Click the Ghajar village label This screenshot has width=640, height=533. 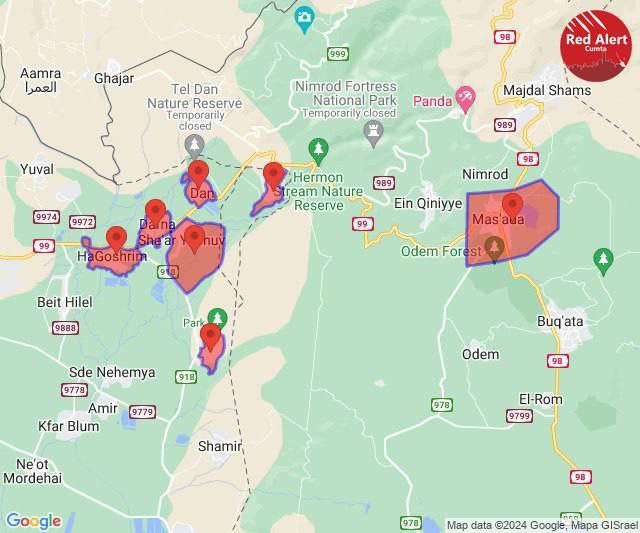point(114,78)
